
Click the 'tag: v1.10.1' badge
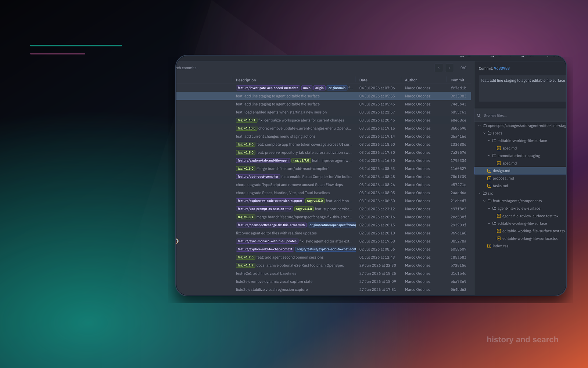pos(246,120)
